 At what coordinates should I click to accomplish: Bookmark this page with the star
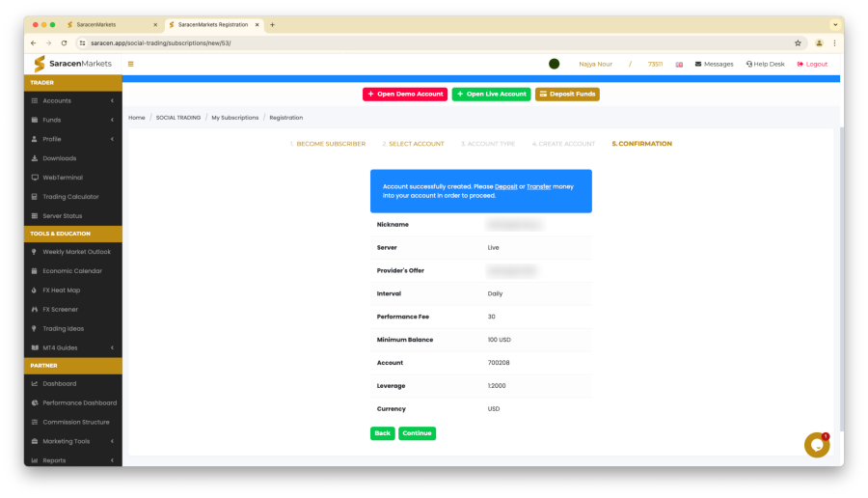[x=798, y=43]
